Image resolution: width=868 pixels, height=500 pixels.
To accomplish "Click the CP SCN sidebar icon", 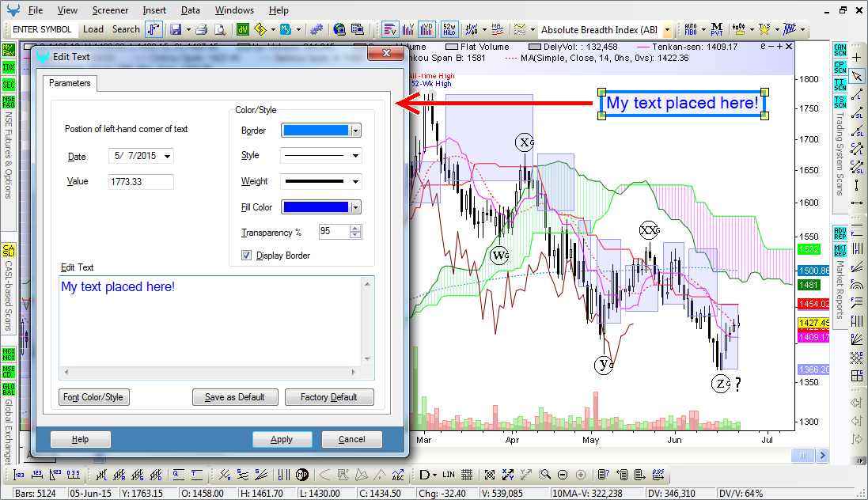I will pyautogui.click(x=840, y=67).
